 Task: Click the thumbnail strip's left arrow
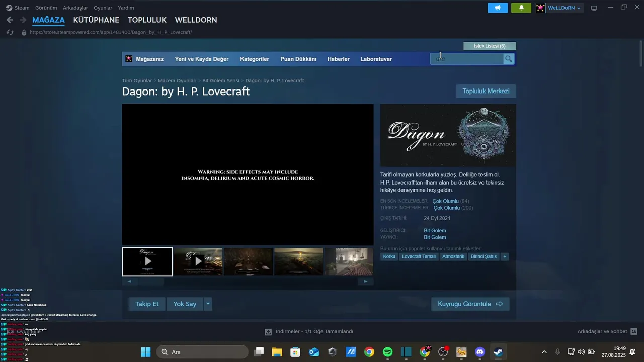(130, 282)
